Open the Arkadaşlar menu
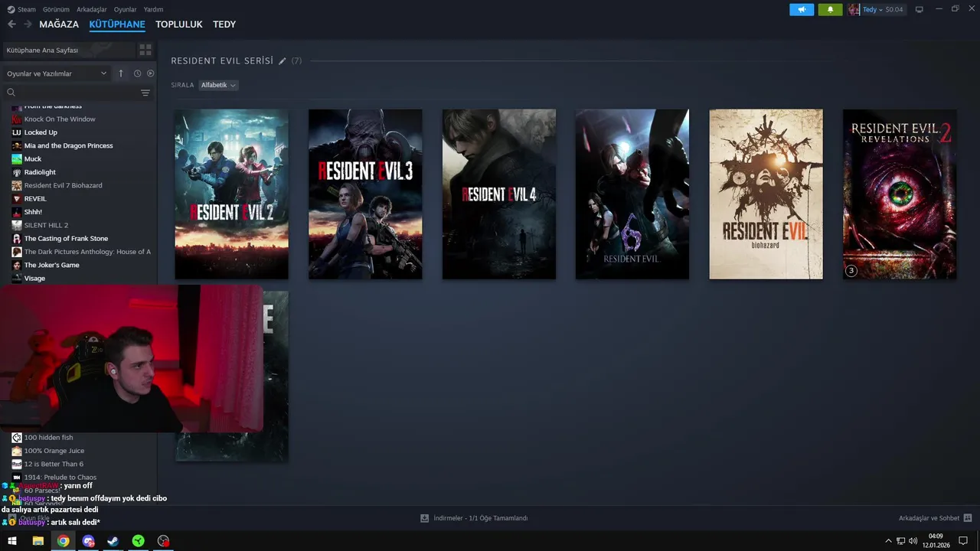The width and height of the screenshot is (980, 551). click(x=92, y=9)
